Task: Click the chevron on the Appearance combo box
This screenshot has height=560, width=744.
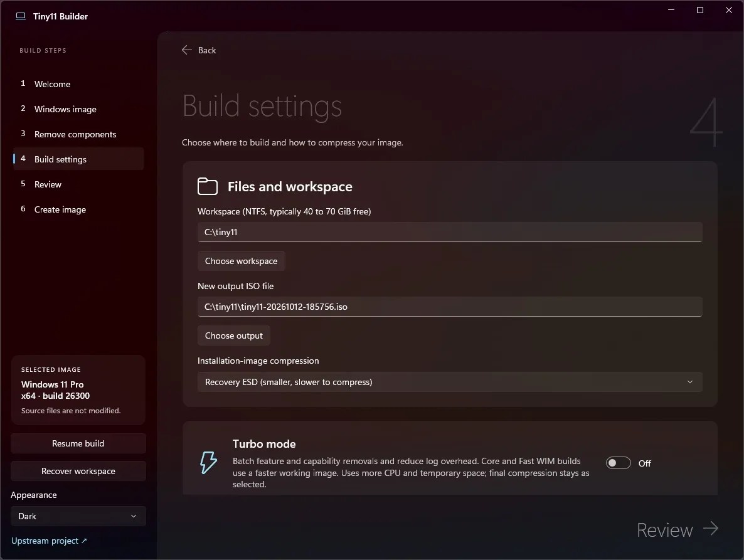Action: pos(134,516)
